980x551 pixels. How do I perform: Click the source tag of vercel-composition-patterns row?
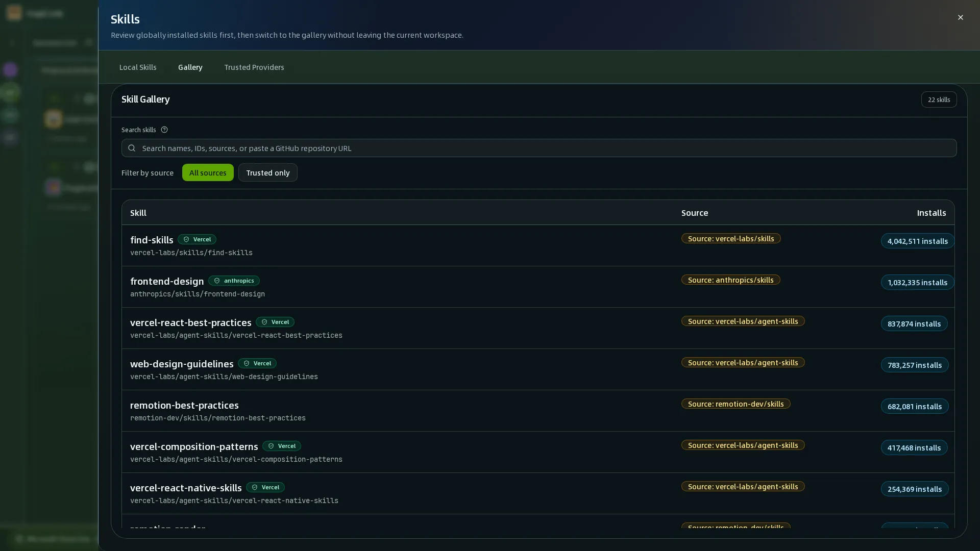pyautogui.click(x=743, y=445)
